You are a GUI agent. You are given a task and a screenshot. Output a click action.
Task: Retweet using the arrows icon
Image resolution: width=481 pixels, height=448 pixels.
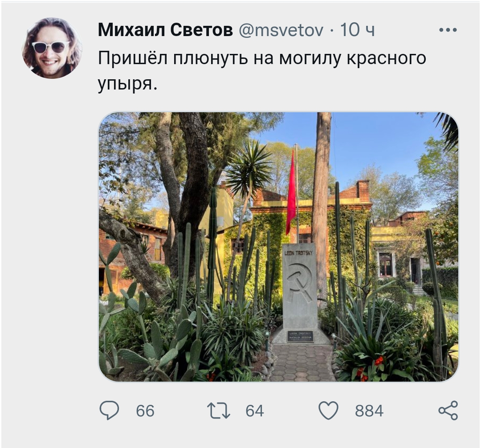click(x=218, y=411)
